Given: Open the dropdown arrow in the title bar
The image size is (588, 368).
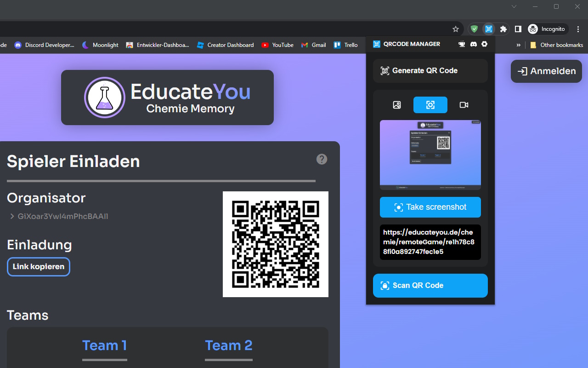Looking at the screenshot, I should tap(514, 6).
